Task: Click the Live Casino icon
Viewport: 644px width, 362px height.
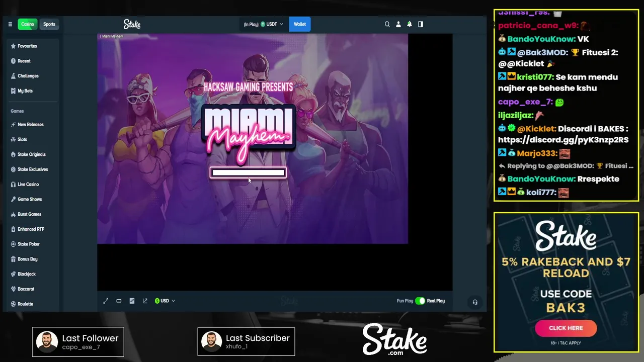Action: (x=13, y=185)
